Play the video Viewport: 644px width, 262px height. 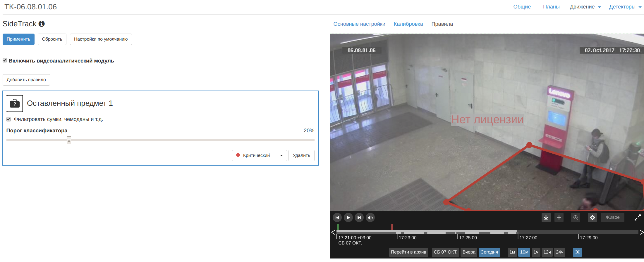[348, 218]
